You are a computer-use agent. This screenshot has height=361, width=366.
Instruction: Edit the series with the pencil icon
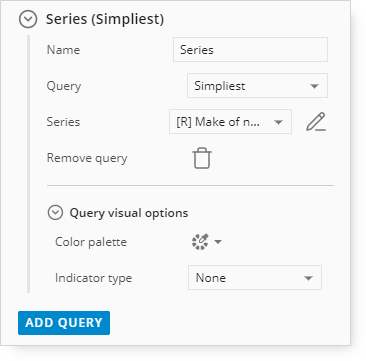tap(316, 122)
